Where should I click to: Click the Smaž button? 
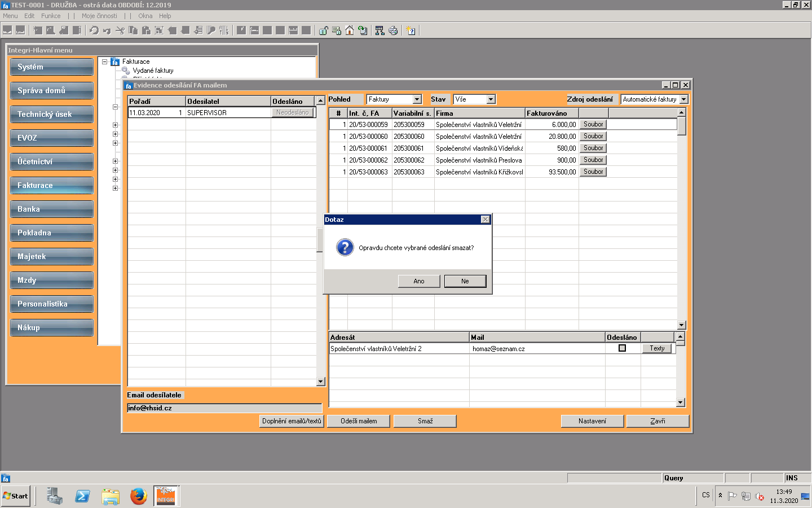425,421
